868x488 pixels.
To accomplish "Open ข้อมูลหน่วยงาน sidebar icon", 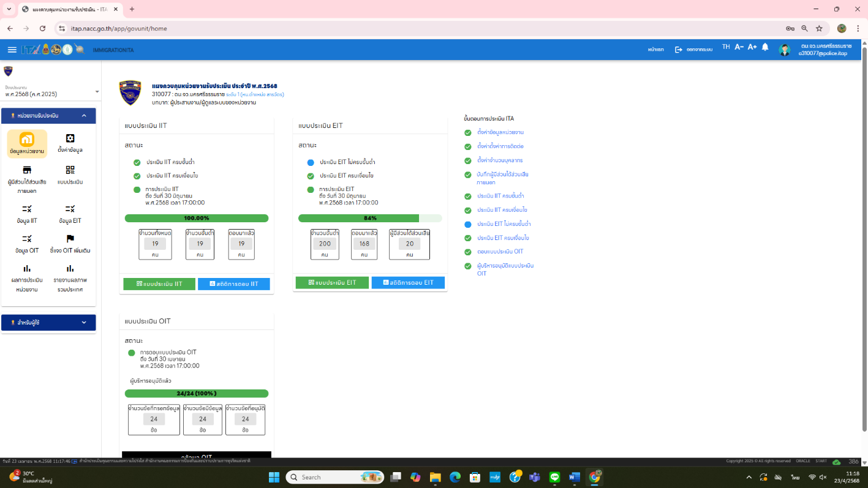I will pyautogui.click(x=27, y=139).
